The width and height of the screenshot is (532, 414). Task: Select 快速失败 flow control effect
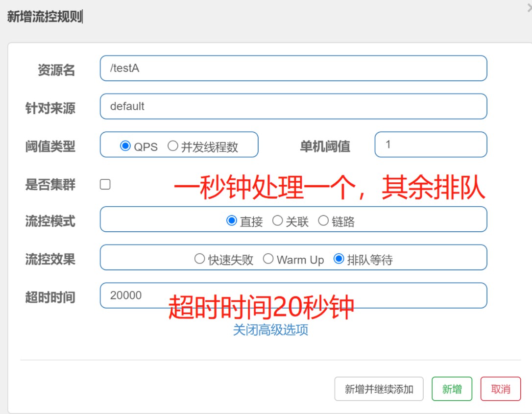pyautogui.click(x=199, y=259)
